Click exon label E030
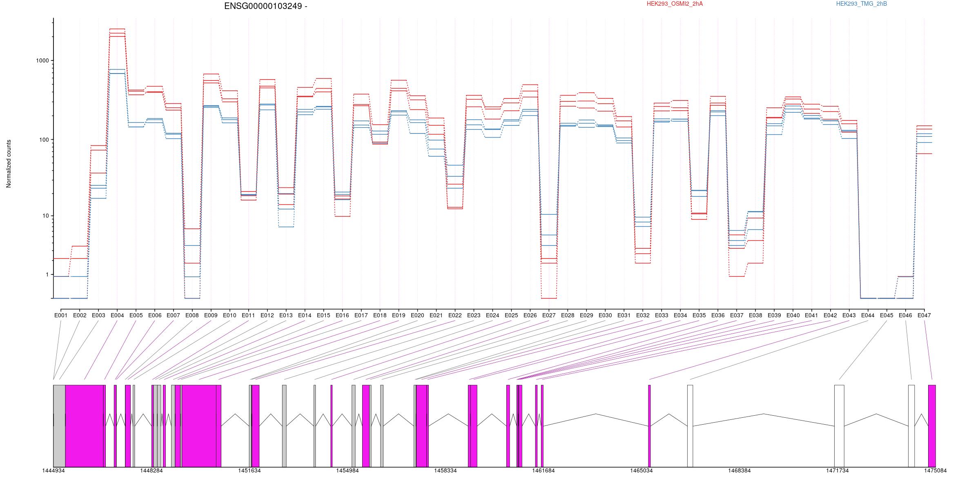The image size is (980, 490). (x=606, y=315)
